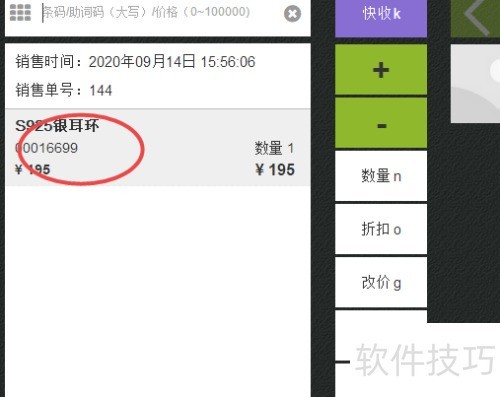Click the sale time 2020年09月14日 15:56:06
This screenshot has width=500, height=397.
click(172, 62)
